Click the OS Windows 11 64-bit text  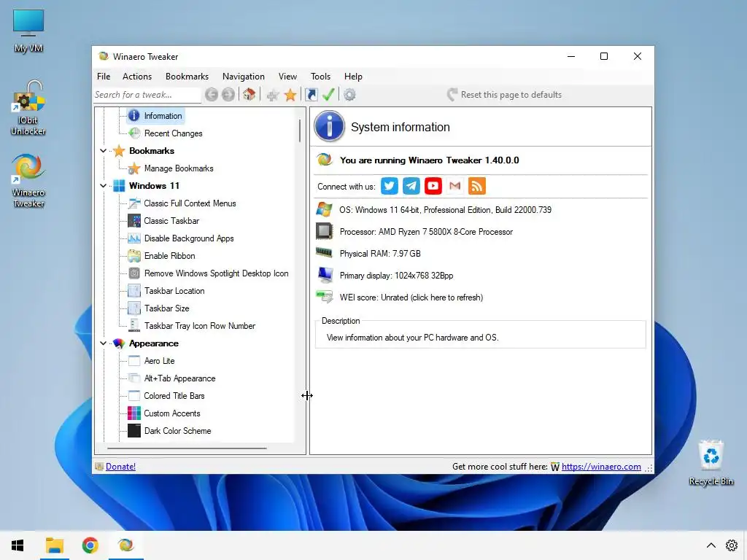pyautogui.click(x=446, y=210)
